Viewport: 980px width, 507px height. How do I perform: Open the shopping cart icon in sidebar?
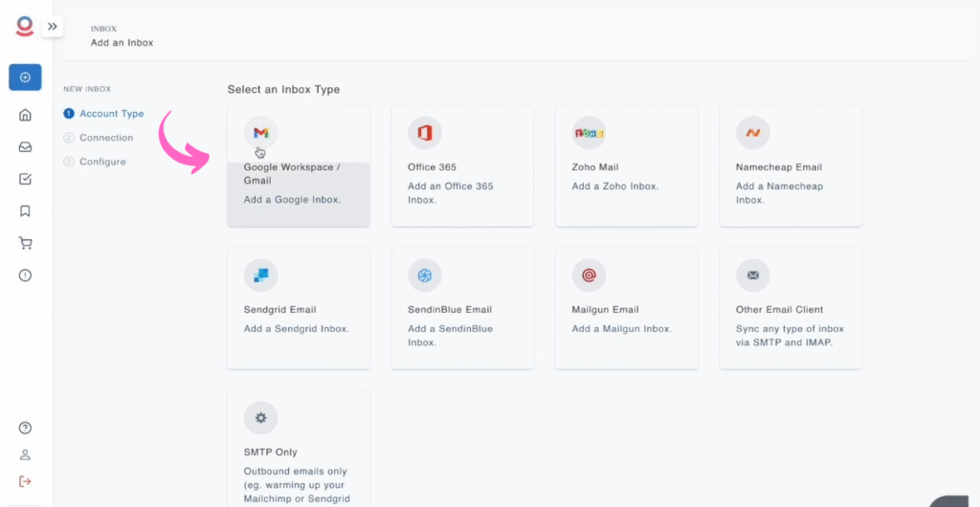(25, 243)
